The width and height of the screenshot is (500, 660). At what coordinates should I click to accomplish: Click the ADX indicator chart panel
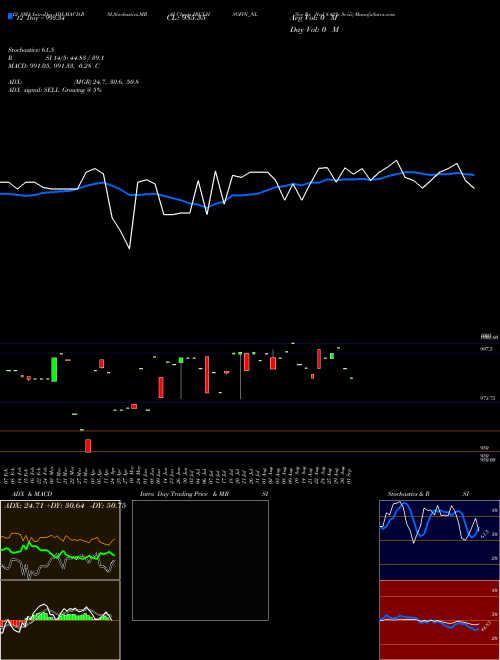(60, 540)
